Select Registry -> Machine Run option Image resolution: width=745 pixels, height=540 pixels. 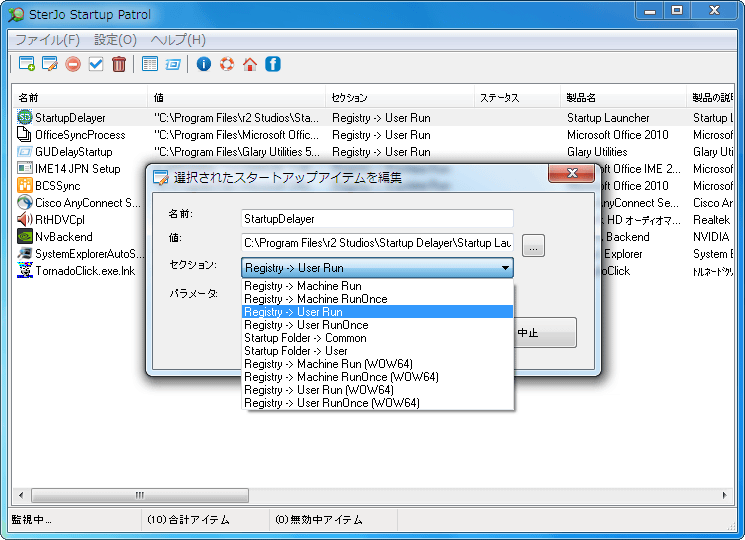377,286
